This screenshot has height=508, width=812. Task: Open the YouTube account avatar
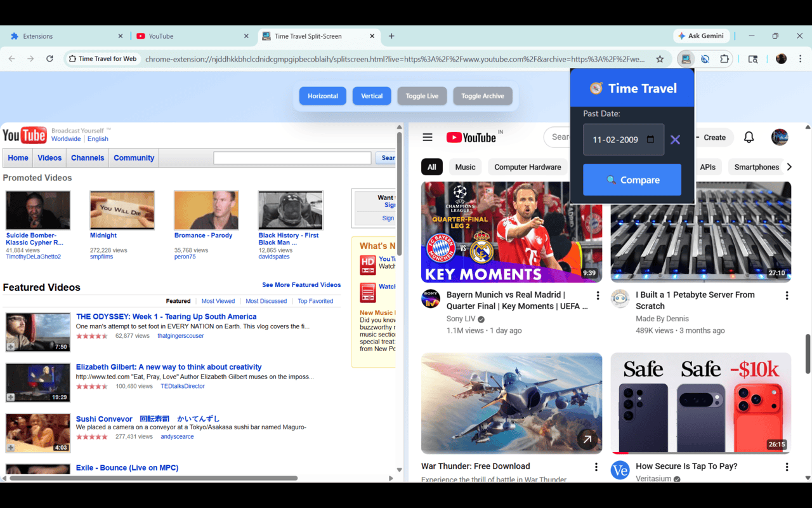[780, 137]
